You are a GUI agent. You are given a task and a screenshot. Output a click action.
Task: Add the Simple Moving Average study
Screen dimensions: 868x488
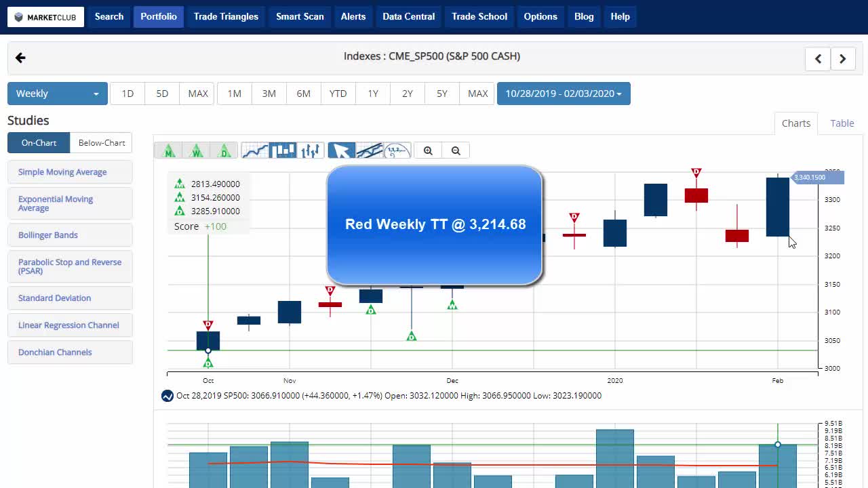(70, 172)
